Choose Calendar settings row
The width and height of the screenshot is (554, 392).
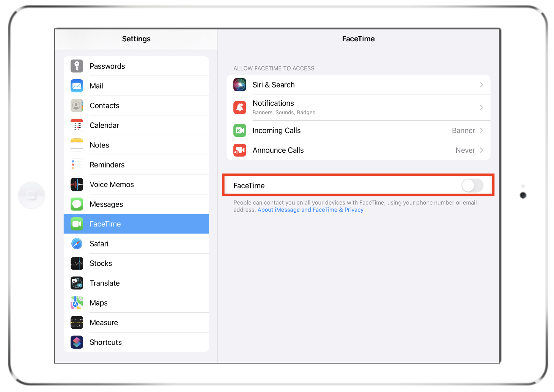pos(136,125)
